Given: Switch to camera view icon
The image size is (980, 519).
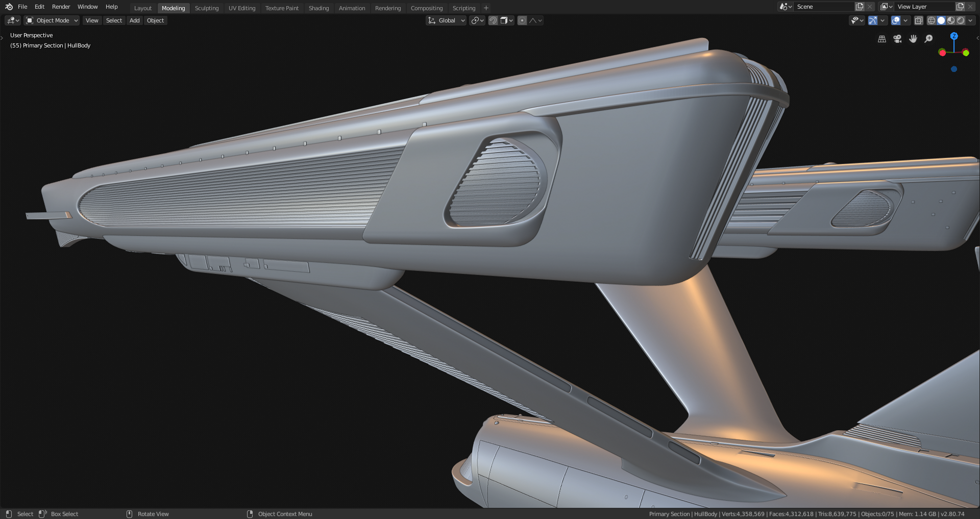Looking at the screenshot, I should tap(897, 39).
